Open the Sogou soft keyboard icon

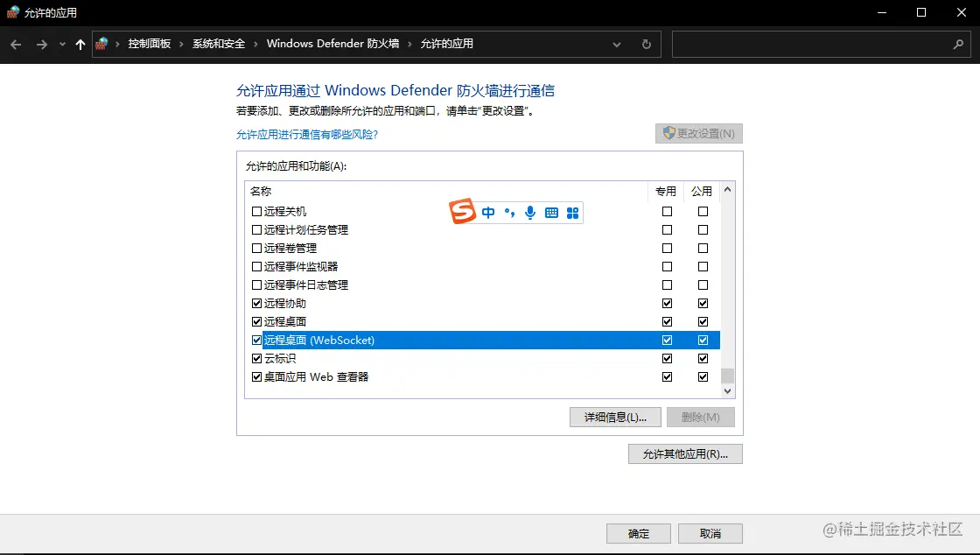click(x=551, y=213)
